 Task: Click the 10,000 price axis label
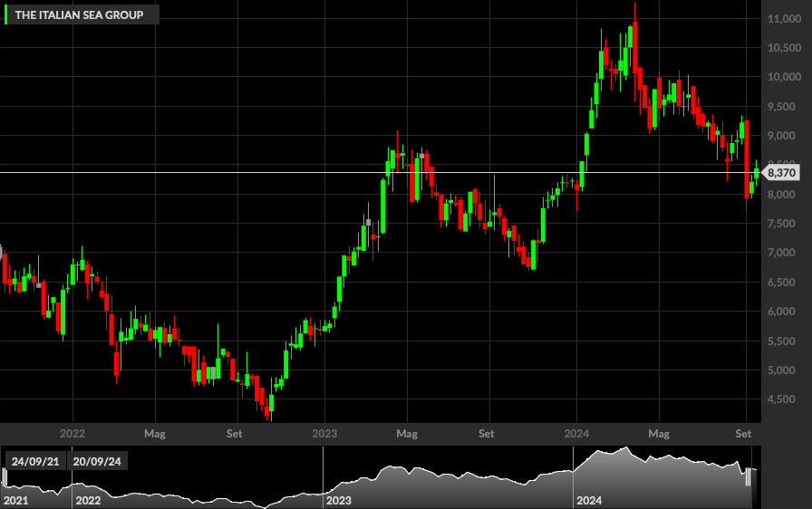point(784,77)
